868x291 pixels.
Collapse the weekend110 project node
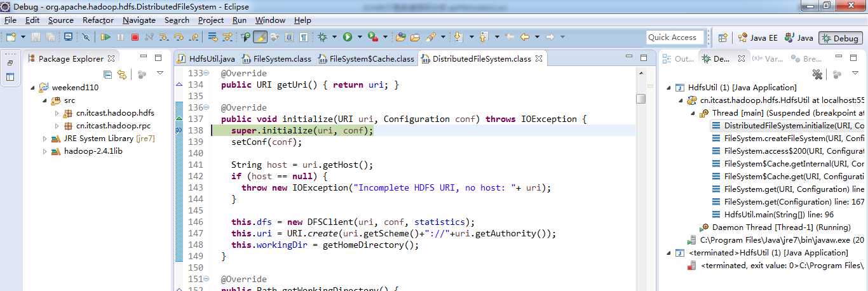(33, 88)
